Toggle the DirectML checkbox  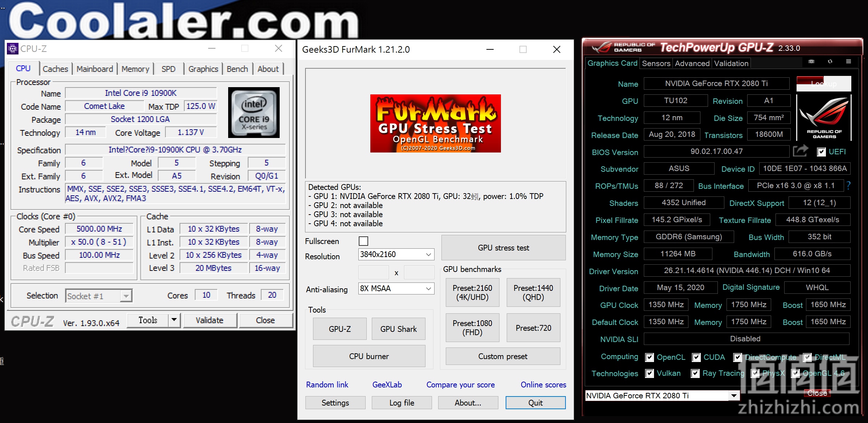(x=807, y=357)
